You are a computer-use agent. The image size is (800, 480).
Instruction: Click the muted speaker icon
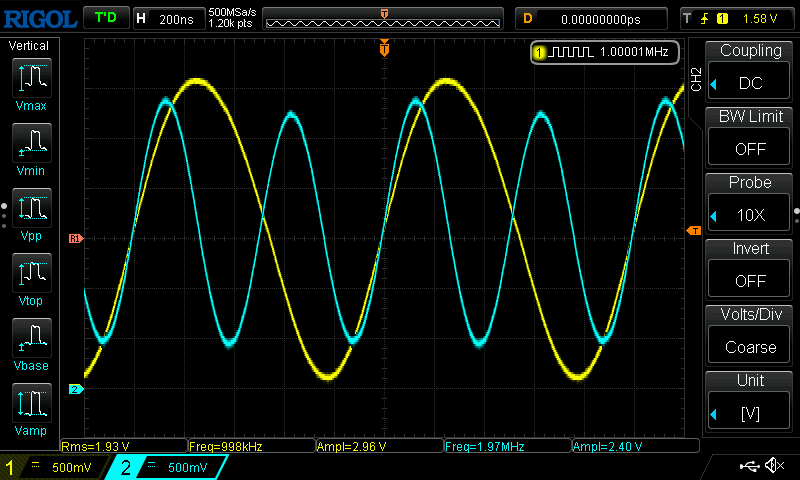point(774,465)
